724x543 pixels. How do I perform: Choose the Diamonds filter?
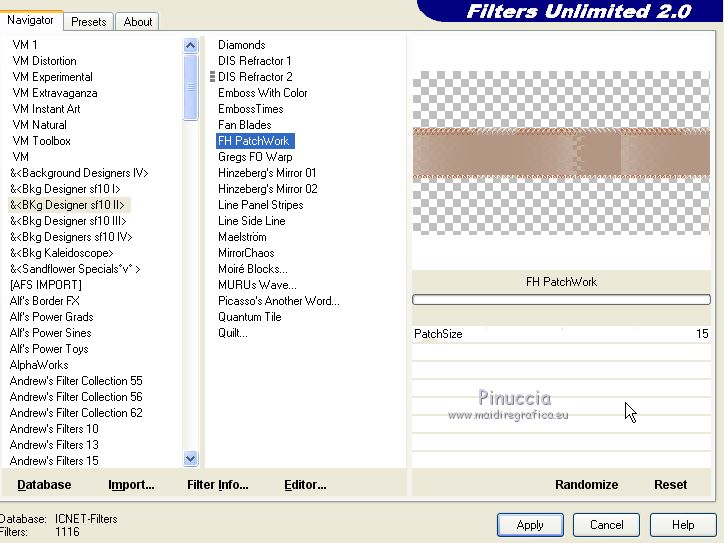241,45
